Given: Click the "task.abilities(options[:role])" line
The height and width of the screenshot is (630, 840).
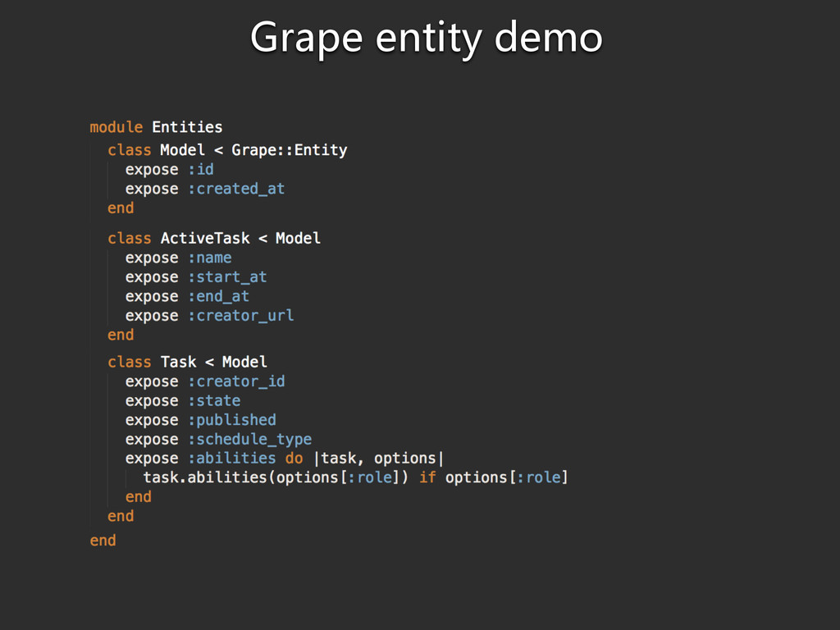Looking at the screenshot, I should (x=355, y=477).
